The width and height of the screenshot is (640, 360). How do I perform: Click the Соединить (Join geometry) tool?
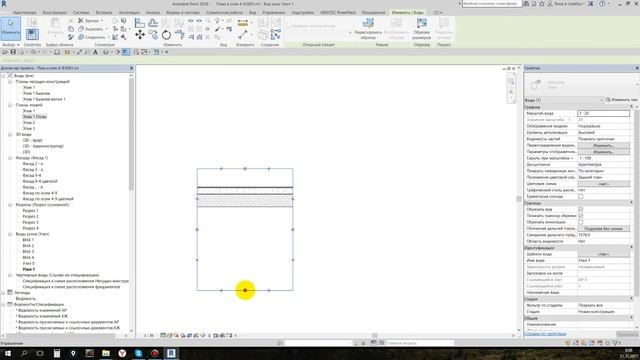[x=92, y=37]
